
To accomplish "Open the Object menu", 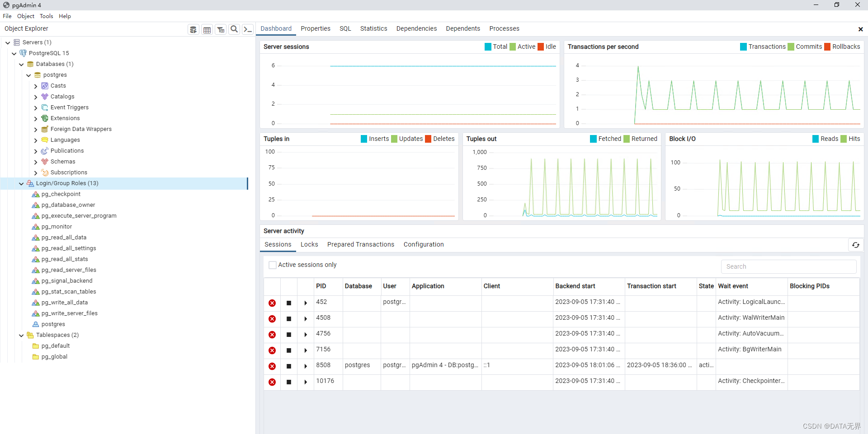I will [x=26, y=16].
